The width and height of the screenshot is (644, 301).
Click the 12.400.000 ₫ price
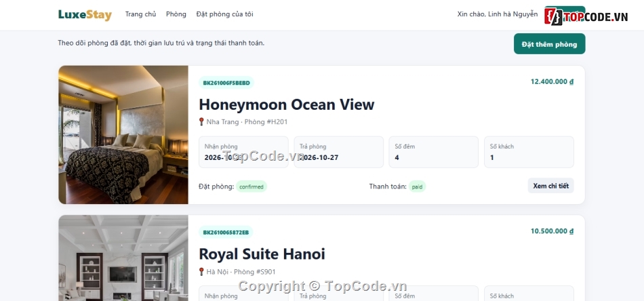tap(552, 81)
